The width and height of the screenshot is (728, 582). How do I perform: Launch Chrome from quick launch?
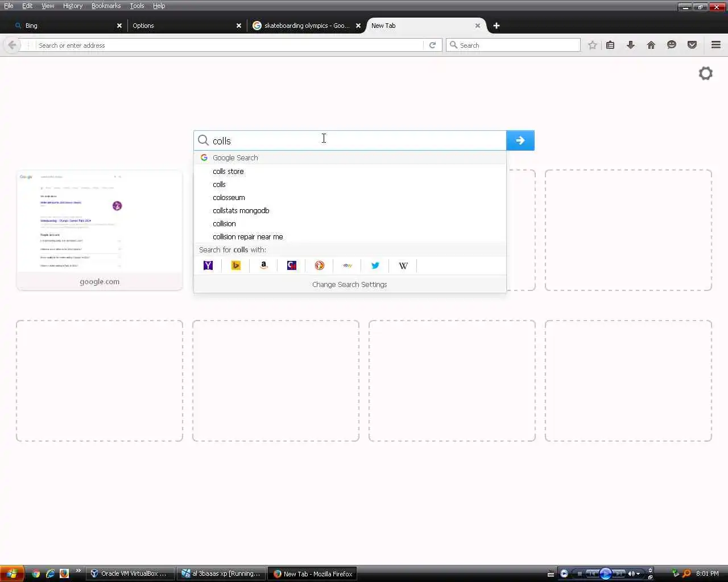(36, 573)
